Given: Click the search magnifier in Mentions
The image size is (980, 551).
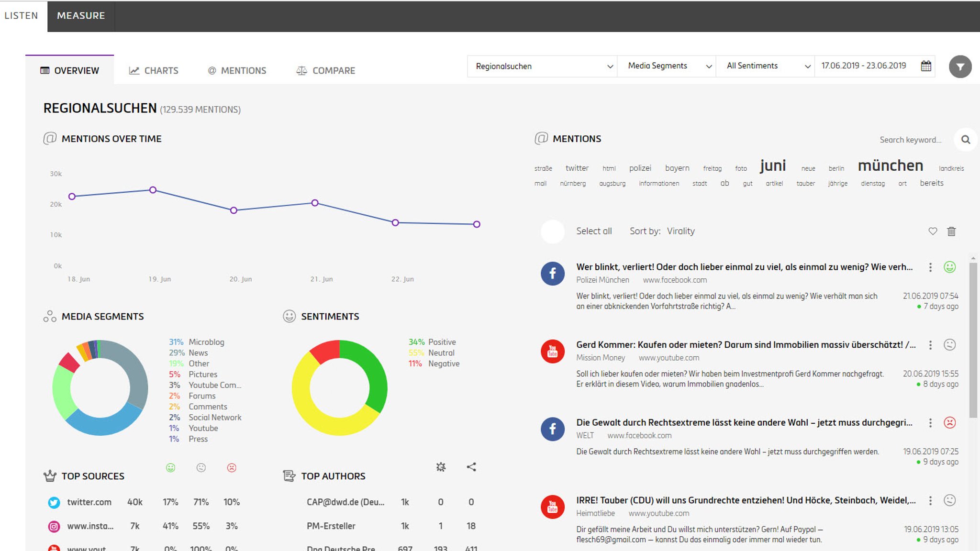Looking at the screenshot, I should click(966, 140).
